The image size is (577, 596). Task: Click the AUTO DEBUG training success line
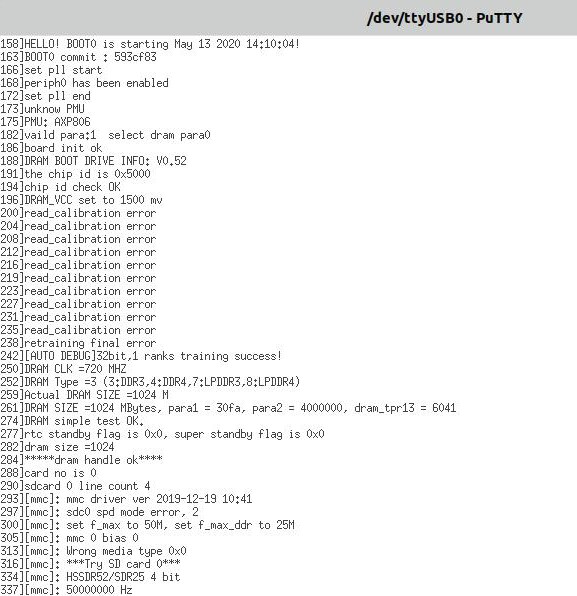click(141, 356)
